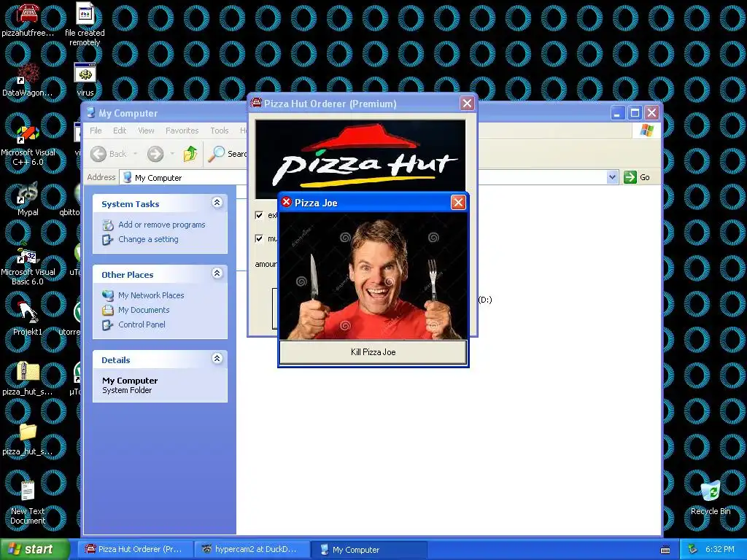This screenshot has height=560, width=747.
Task: Select the DataWagon desktop shortcut
Action: pos(28,80)
